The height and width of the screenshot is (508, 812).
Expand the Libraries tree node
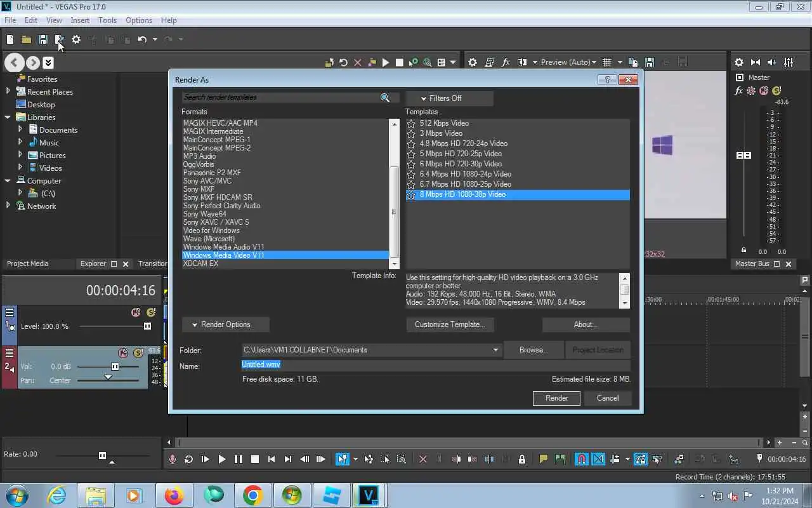8,117
